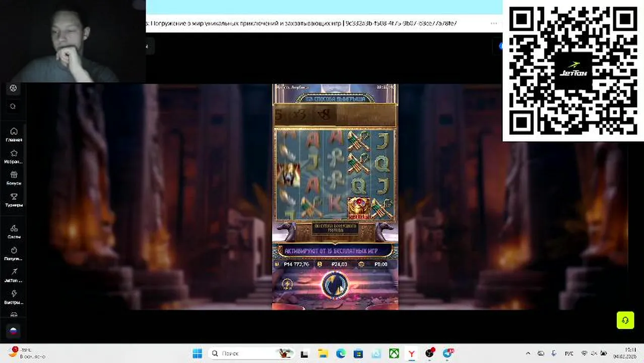The image size is (644, 363).
Task: Click the search magnifier in the sidebar
Action: pos(14,106)
